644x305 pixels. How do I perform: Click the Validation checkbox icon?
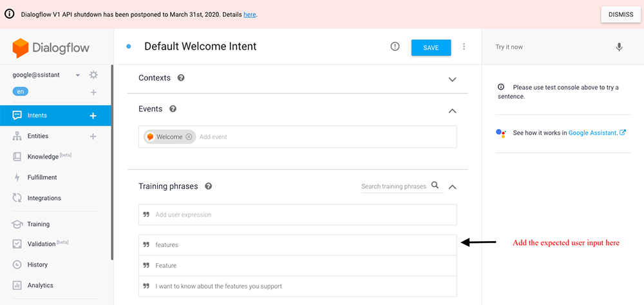(x=17, y=244)
